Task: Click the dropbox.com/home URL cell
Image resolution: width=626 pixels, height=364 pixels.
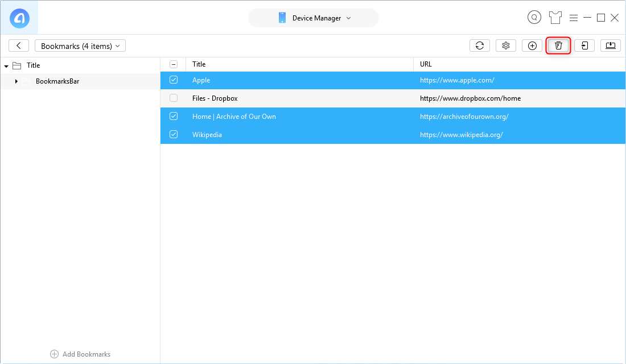Action: coord(470,98)
